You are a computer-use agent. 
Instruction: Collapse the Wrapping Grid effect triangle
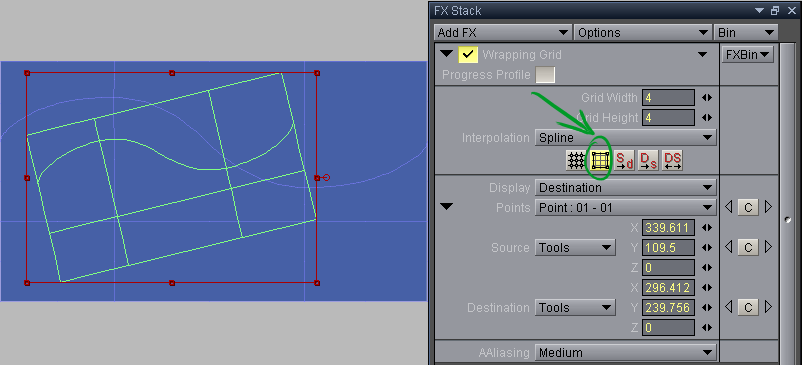pos(447,54)
